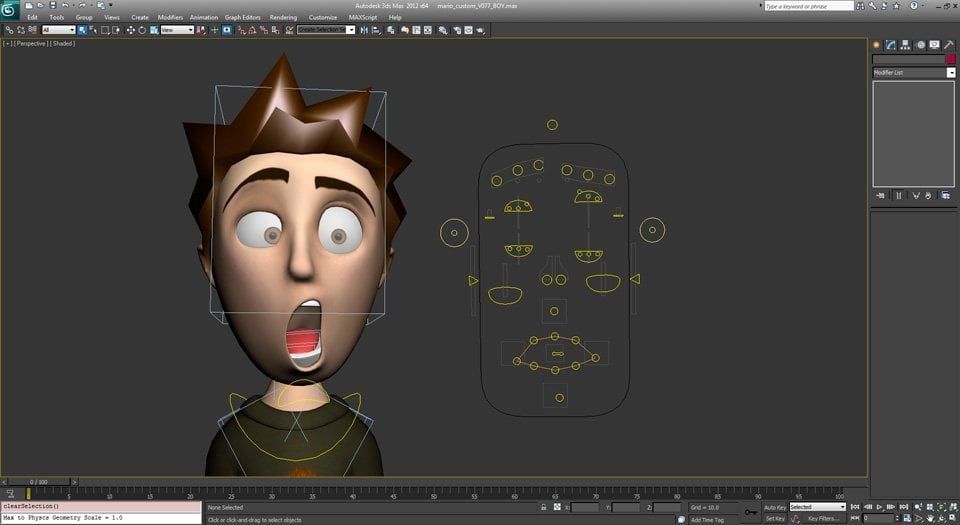This screenshot has height=525, width=960.
Task: Click Show End Result toggle in modifier stack
Action: click(899, 196)
